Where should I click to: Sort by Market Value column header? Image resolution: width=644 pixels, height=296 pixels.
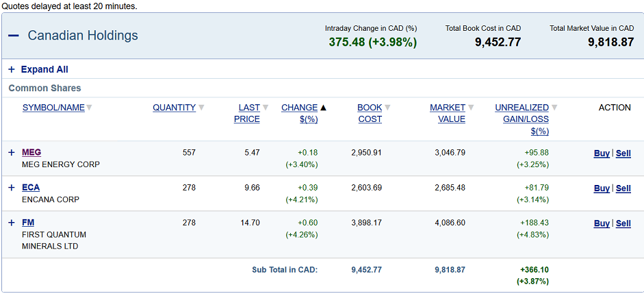point(448,113)
